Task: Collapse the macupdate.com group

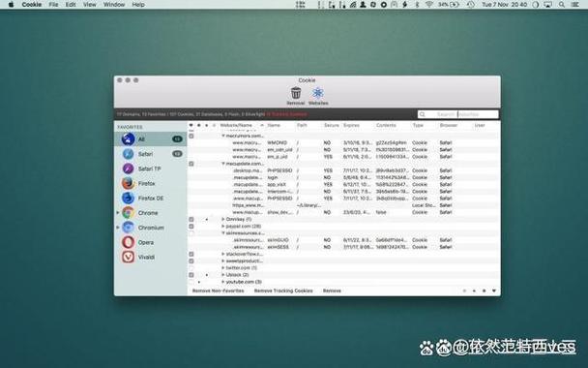Action: pyautogui.click(x=223, y=164)
